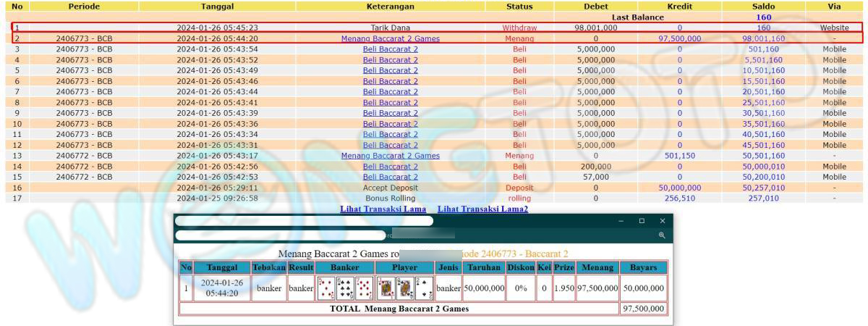
Task: Click the Player's first face card
Action: pos(385,288)
